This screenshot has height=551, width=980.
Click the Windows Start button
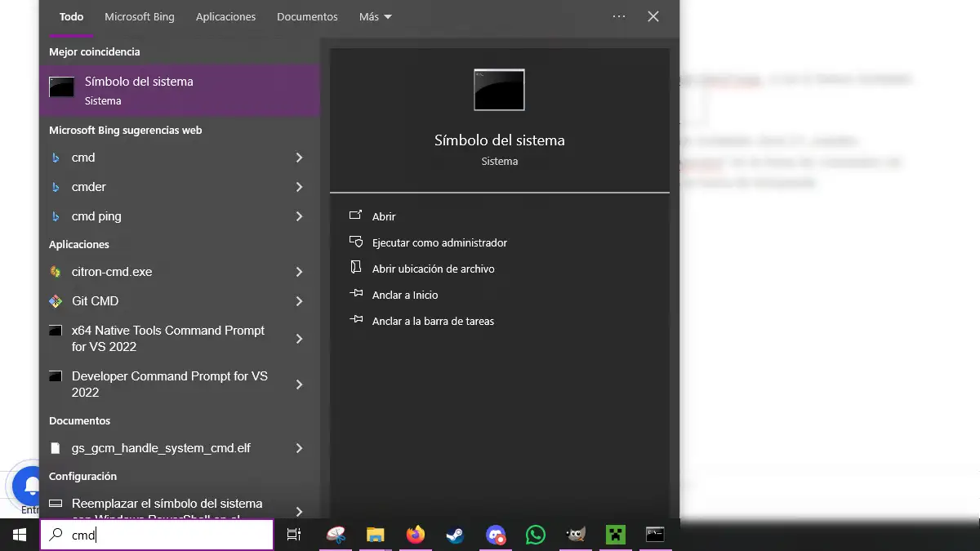pos(19,535)
